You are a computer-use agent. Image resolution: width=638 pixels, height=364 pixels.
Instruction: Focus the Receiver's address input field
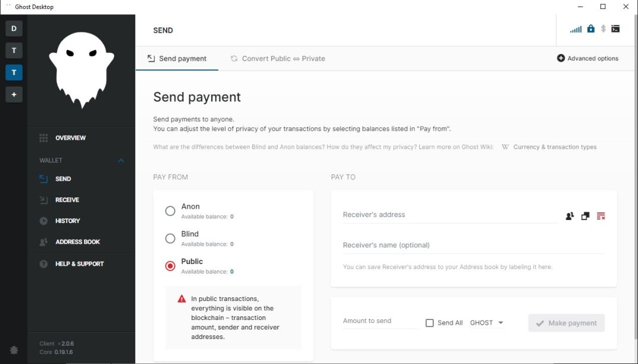tap(451, 215)
